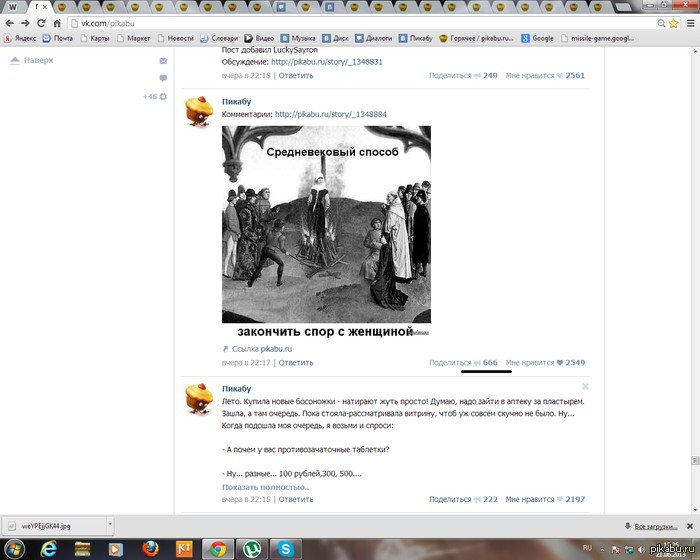The height and width of the screenshot is (560, 700).
Task: Like the post with 2549 likes
Action: click(x=545, y=363)
